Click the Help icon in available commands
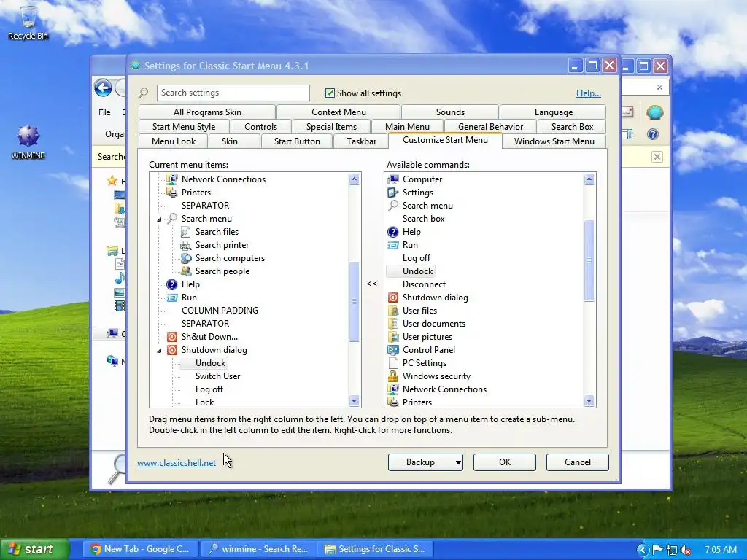The height and width of the screenshot is (560, 747). [x=393, y=232]
